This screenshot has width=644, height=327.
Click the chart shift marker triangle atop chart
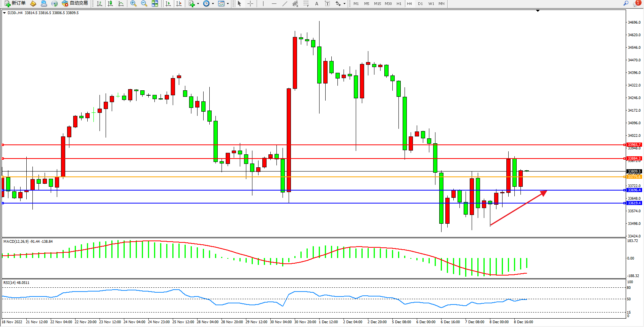pos(538,11)
